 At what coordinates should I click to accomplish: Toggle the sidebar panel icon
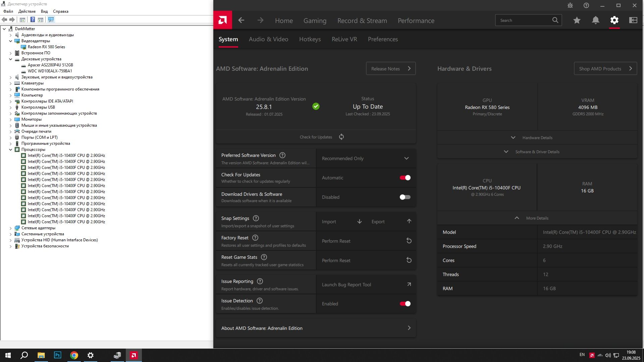633,20
